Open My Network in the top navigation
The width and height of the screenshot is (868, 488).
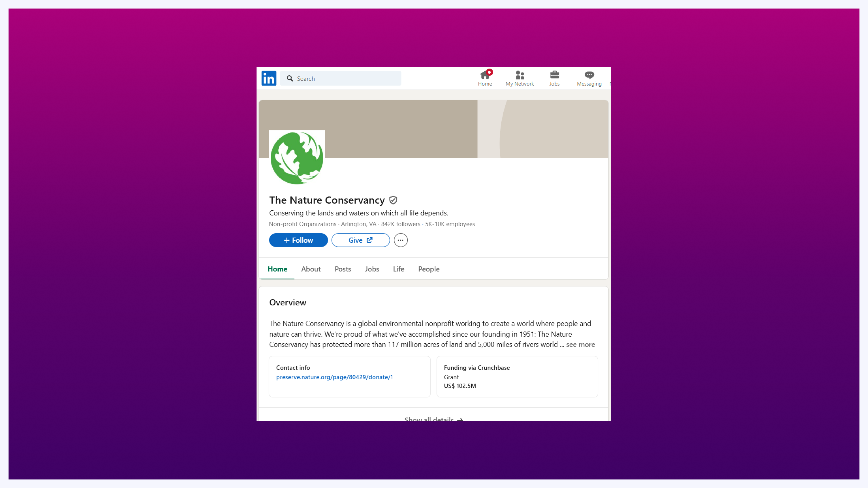coord(520,78)
